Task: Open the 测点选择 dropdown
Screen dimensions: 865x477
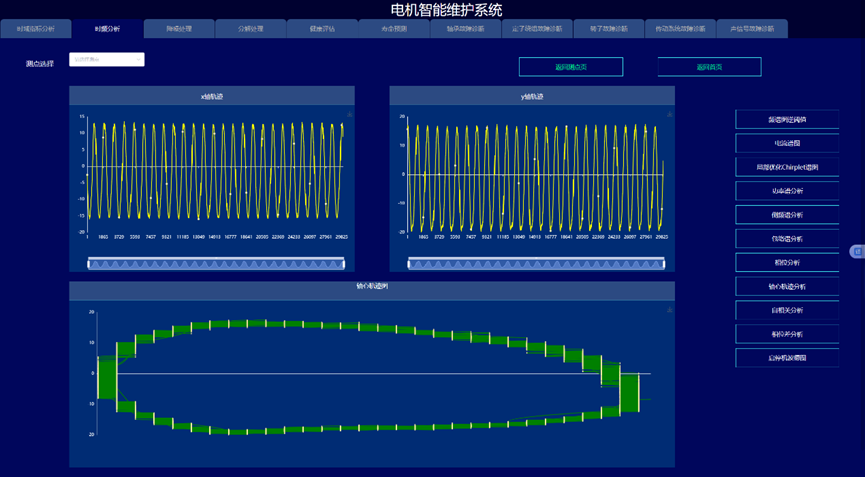Action: 107,60
